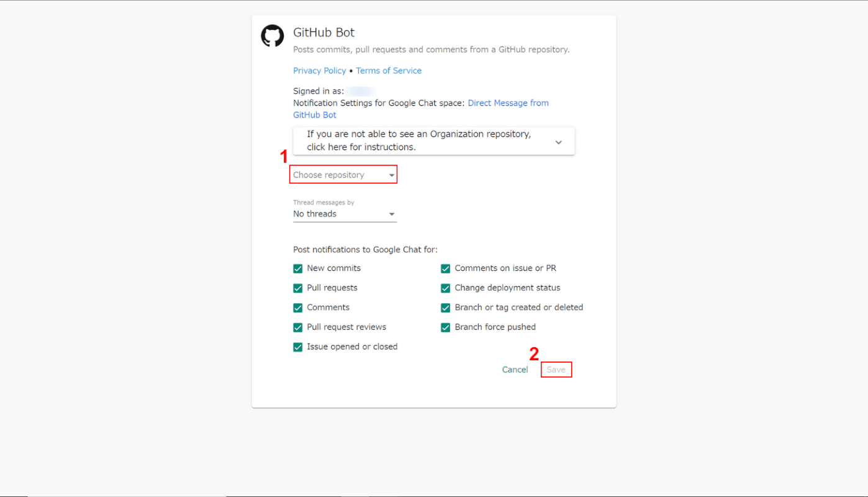Uncheck Branch force pushed checkbox

[446, 327]
